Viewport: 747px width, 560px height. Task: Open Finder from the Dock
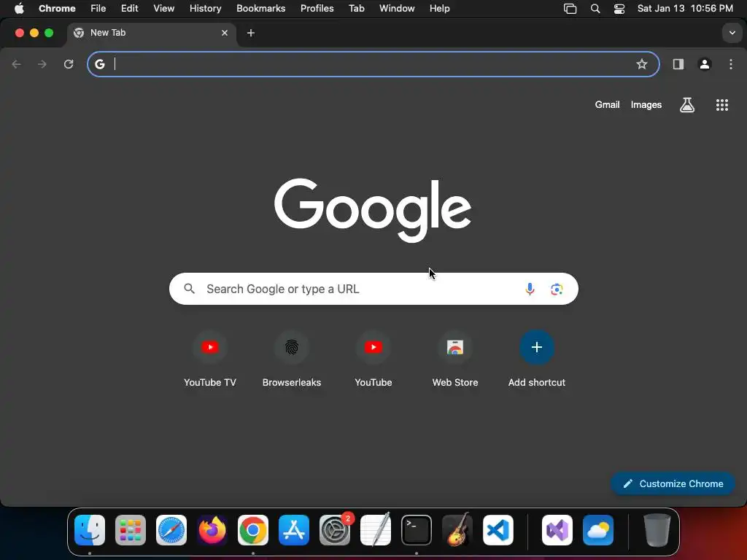[90, 530]
